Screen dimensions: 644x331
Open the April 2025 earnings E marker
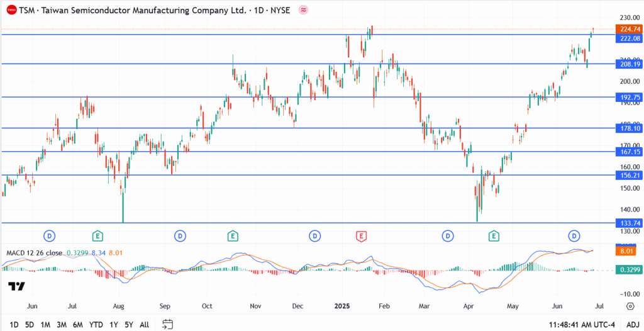point(494,236)
